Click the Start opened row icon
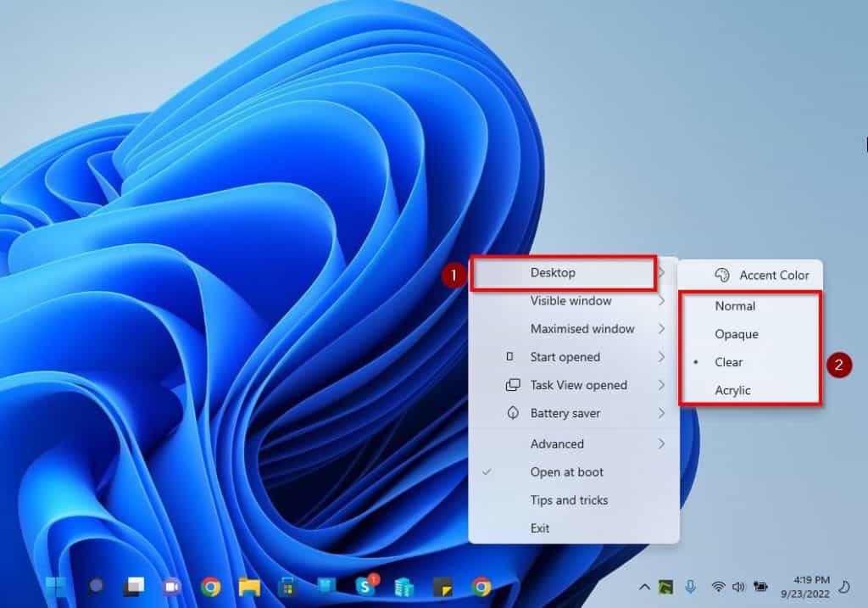 (x=509, y=357)
